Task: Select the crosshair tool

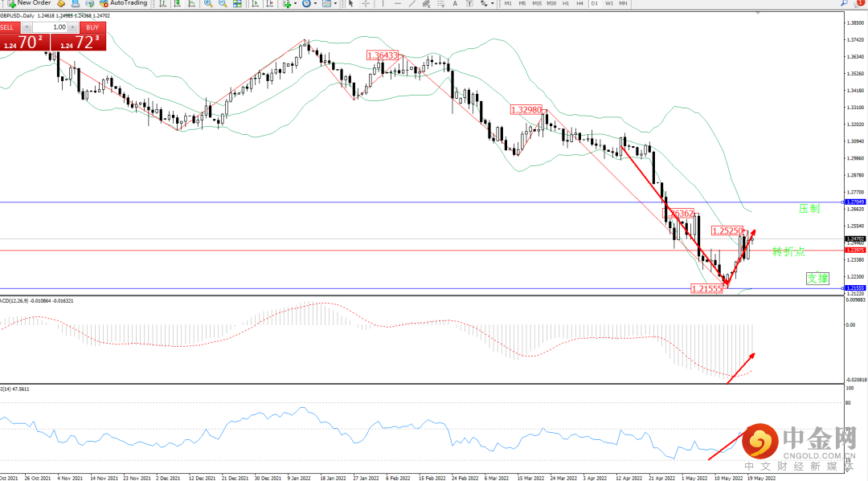Action: point(366,3)
